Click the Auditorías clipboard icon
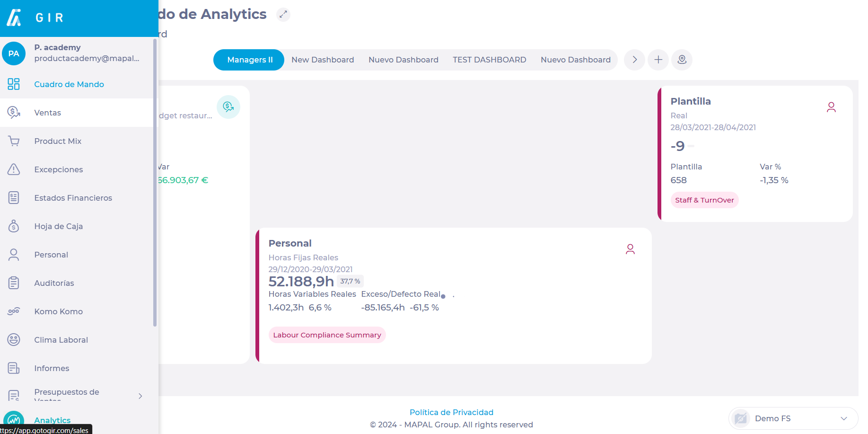 14,283
